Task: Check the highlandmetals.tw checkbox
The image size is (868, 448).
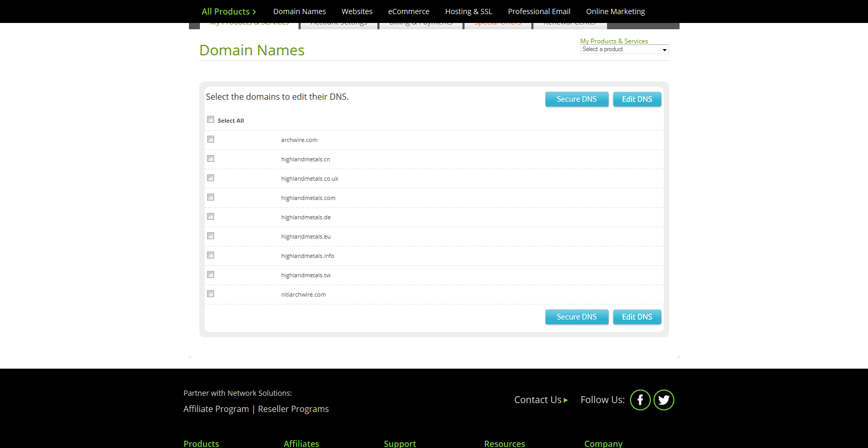Action: pyautogui.click(x=210, y=275)
